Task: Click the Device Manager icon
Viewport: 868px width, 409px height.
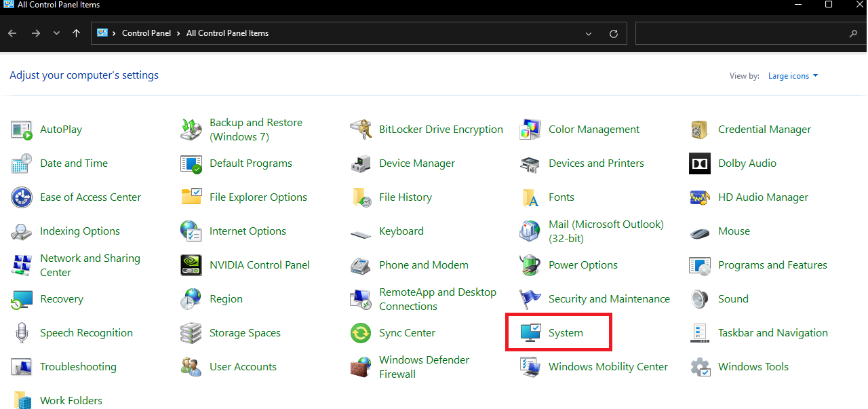Action: (x=361, y=163)
